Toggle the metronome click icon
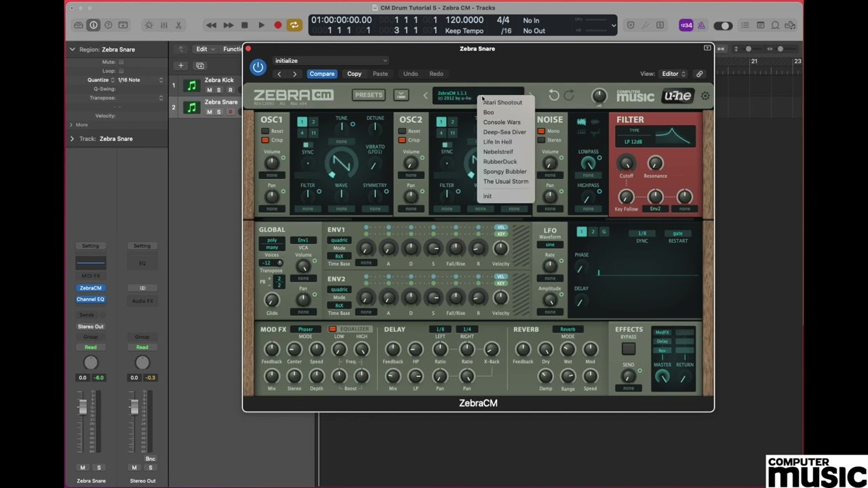The width and height of the screenshot is (868, 488). pyautogui.click(x=701, y=25)
